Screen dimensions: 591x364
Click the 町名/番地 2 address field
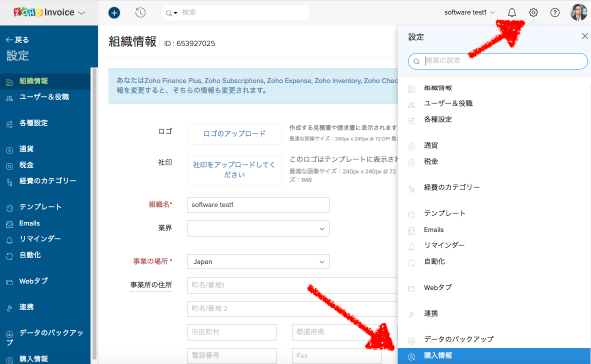pos(292,308)
